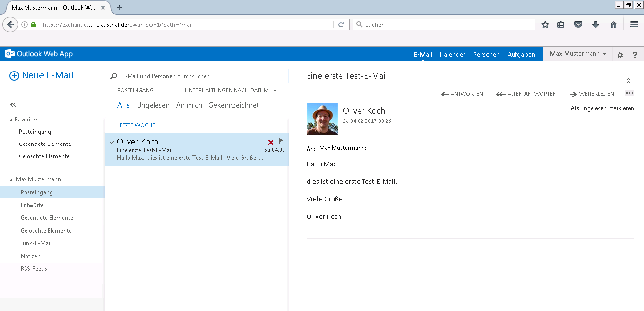Screen dimensions: 644x311
Task: Collapse the folder pane with double chevron
Action: click(x=13, y=105)
